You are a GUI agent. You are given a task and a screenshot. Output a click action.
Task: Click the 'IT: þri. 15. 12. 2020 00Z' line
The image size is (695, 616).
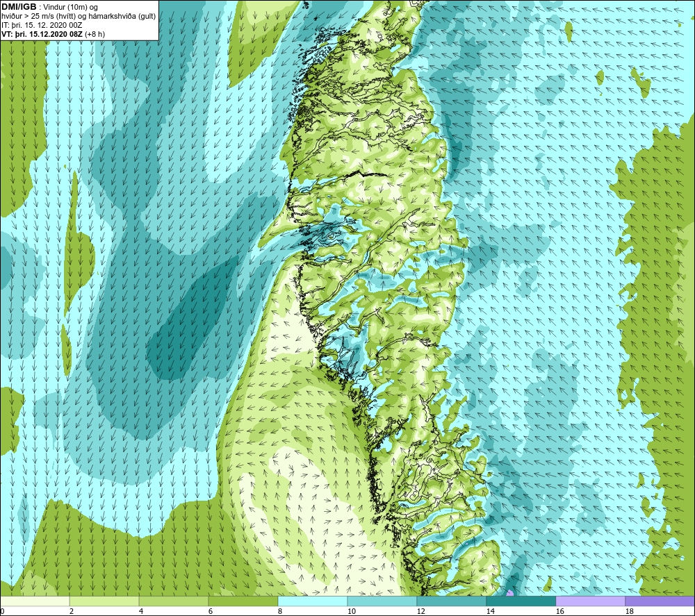(42, 25)
